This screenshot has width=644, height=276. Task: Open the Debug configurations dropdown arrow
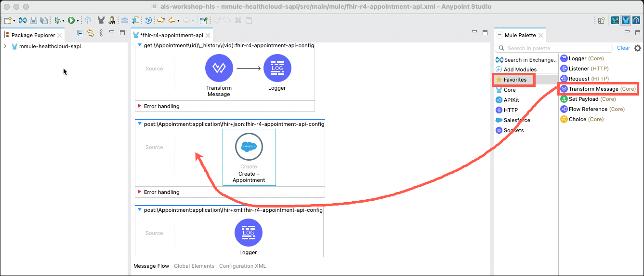point(63,21)
